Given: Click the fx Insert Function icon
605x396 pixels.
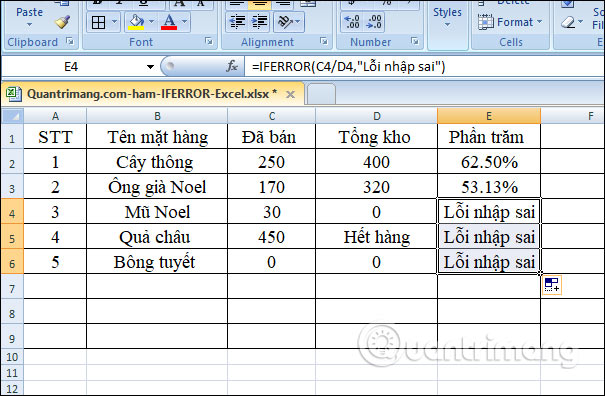Looking at the screenshot, I should (x=232, y=66).
